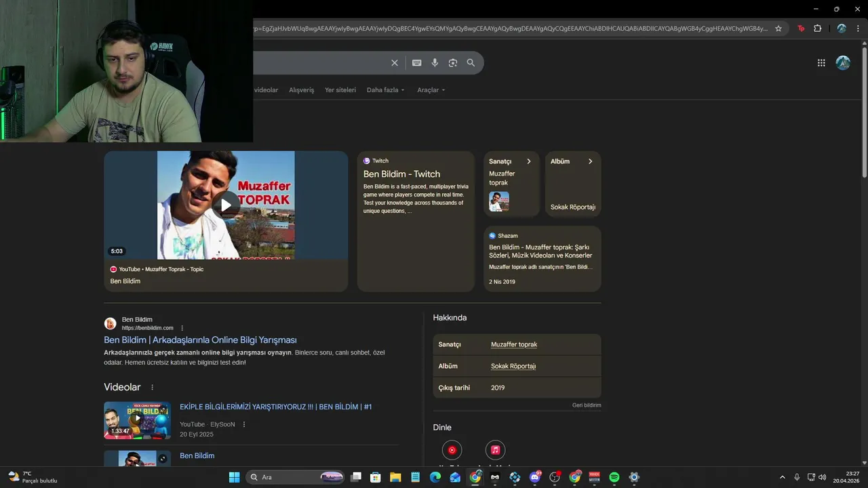Open the weather widget showing 7°C

pos(33,477)
